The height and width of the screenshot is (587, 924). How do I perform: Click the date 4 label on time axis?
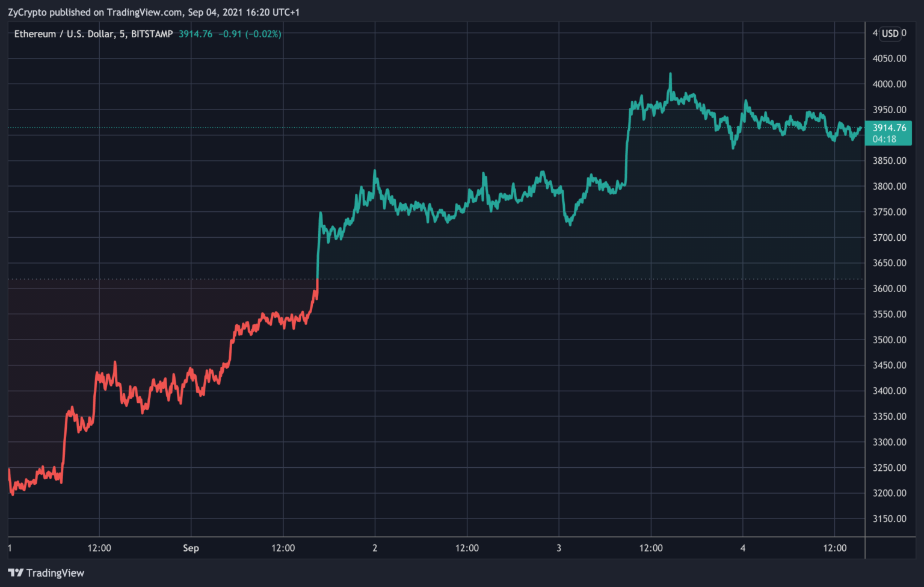[x=743, y=548]
